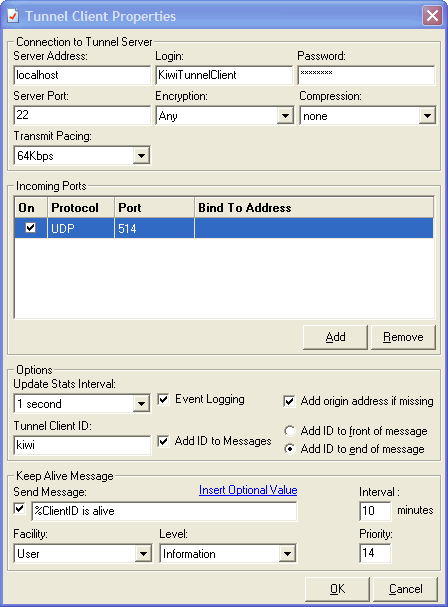Open the Level dropdown
Screen dimensions: 448x607
pyautogui.click(x=287, y=554)
